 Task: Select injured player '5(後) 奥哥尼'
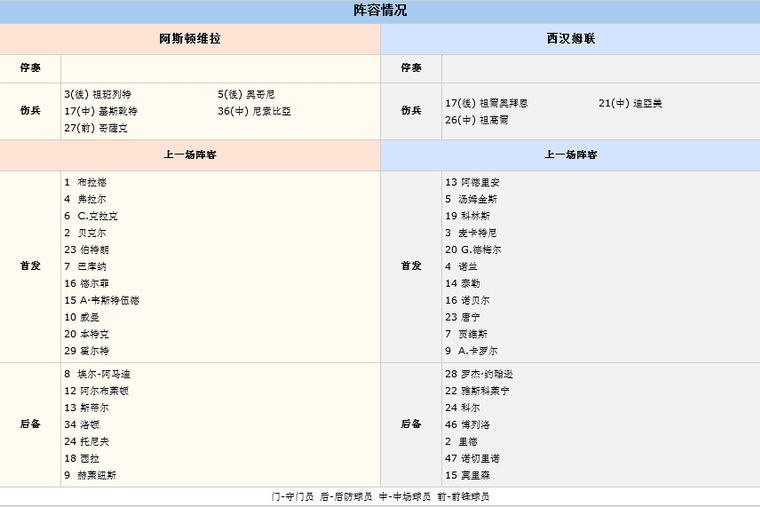(246, 94)
